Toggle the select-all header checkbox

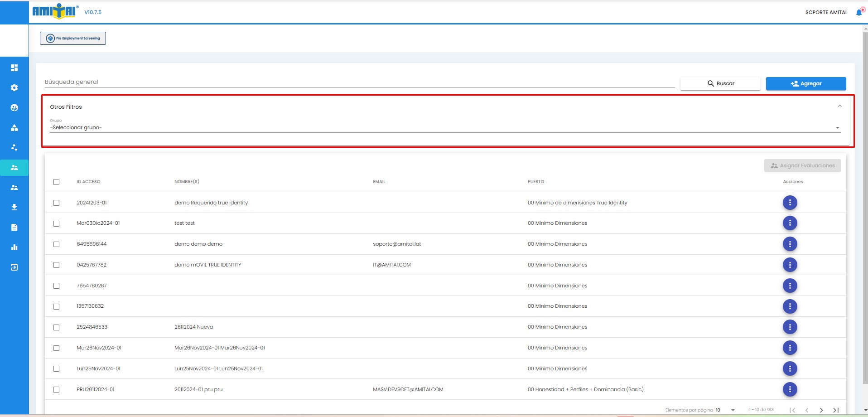click(57, 182)
